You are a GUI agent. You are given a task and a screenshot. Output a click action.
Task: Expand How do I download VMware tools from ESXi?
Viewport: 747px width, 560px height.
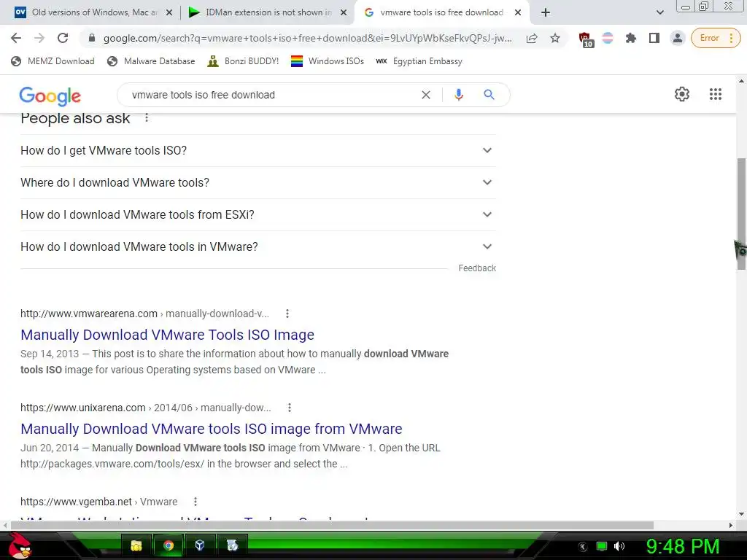(258, 215)
